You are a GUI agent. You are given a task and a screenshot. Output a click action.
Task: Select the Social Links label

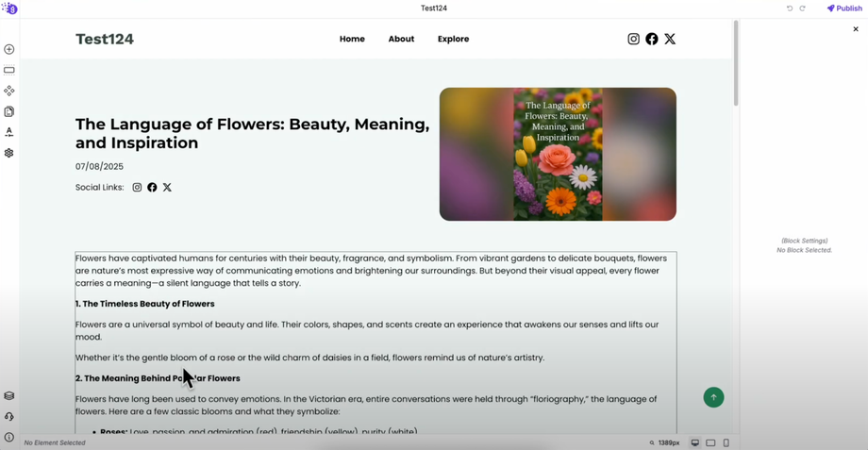tap(100, 187)
